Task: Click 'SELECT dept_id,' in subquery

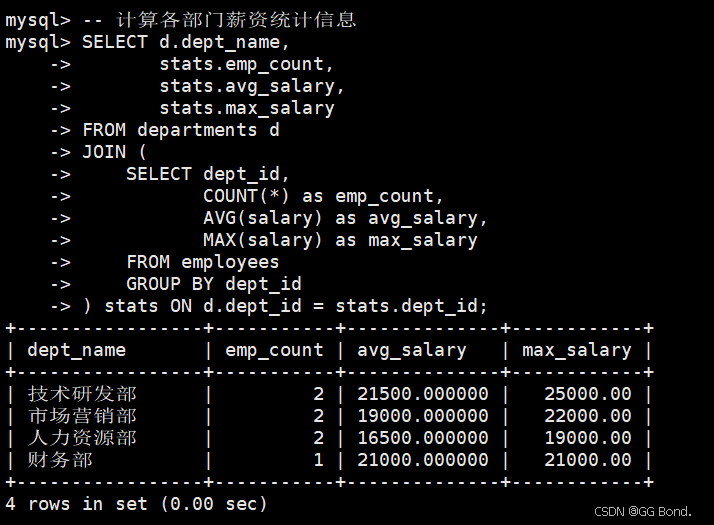Action: (208, 174)
